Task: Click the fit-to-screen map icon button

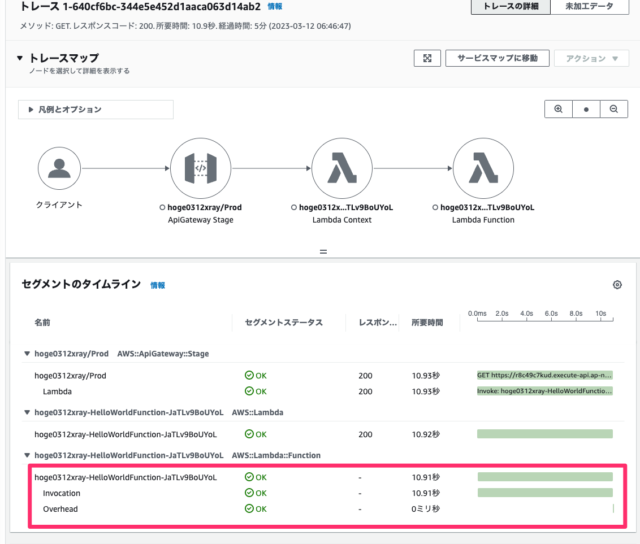Action: 427,58
